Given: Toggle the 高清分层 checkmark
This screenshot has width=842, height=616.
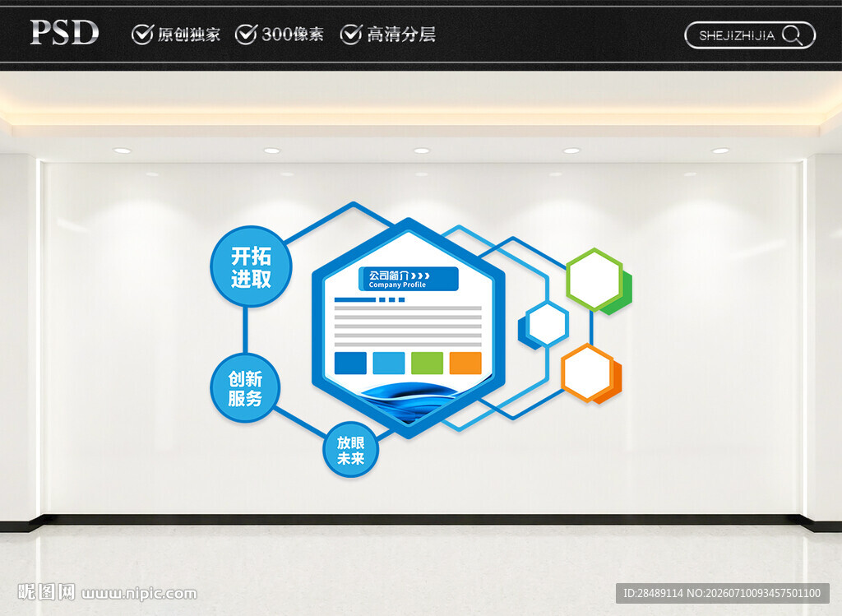Looking at the screenshot, I should coord(350,35).
